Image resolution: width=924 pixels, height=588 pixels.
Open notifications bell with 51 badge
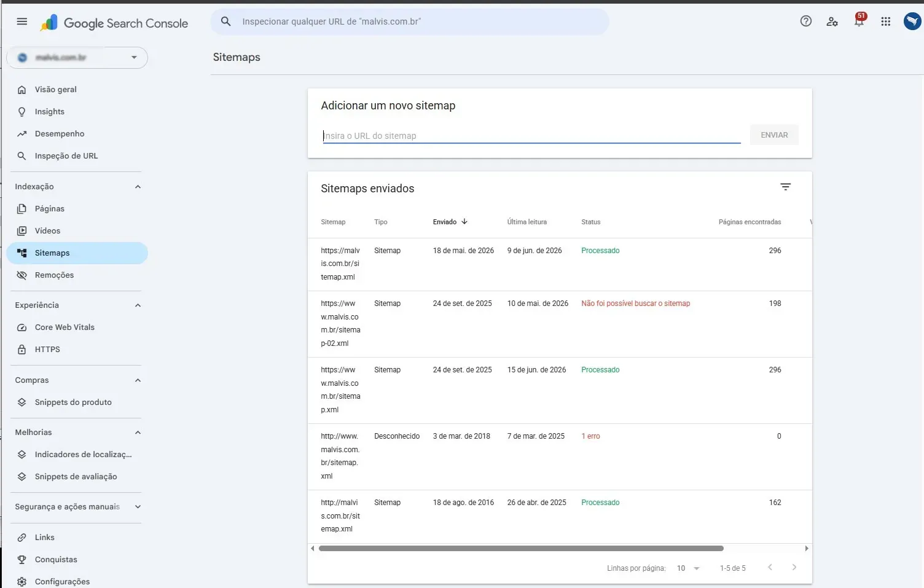pyautogui.click(x=859, y=20)
